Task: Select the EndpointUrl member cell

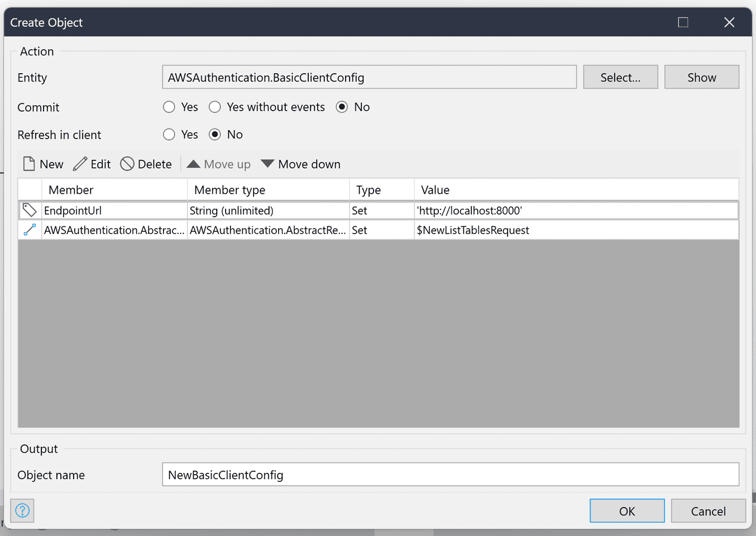Action: pos(114,210)
